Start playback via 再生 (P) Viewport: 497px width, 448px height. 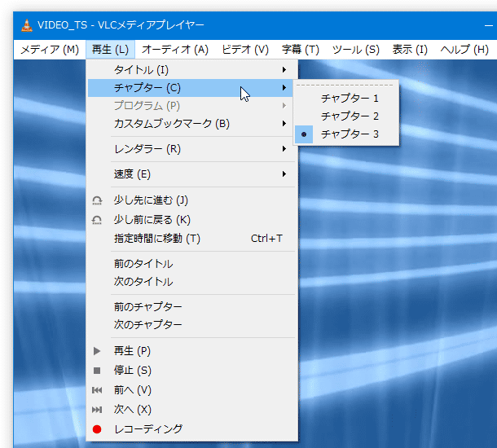click(191, 351)
